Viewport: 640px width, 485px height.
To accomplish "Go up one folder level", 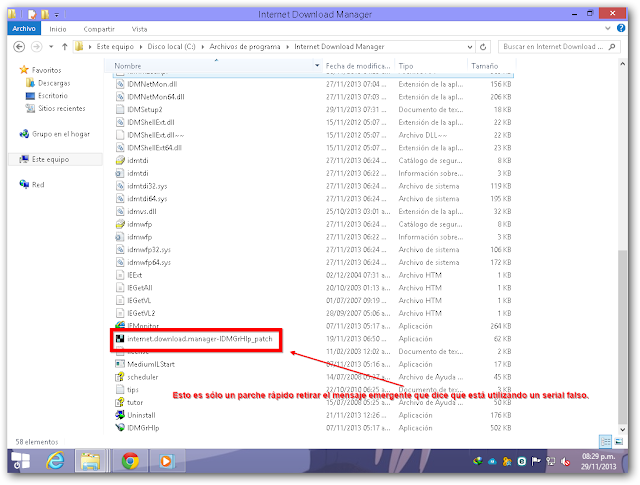I will pos(64,47).
